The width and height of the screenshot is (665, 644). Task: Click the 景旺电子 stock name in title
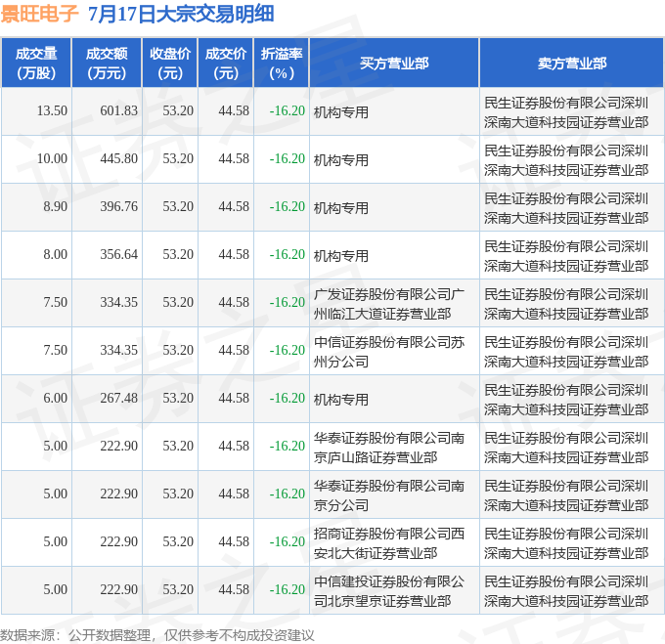point(40,14)
